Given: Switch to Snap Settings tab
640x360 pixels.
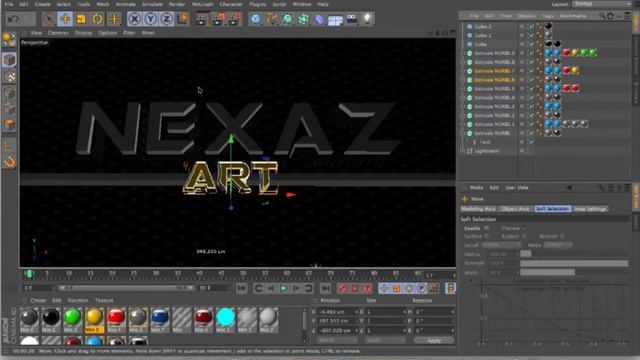Looking at the screenshot, I should (590, 209).
